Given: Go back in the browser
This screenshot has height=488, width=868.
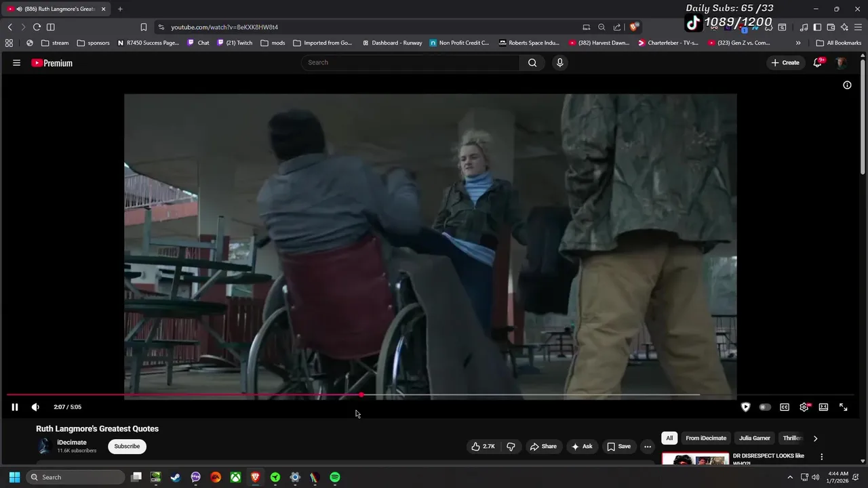Looking at the screenshot, I should (x=10, y=27).
